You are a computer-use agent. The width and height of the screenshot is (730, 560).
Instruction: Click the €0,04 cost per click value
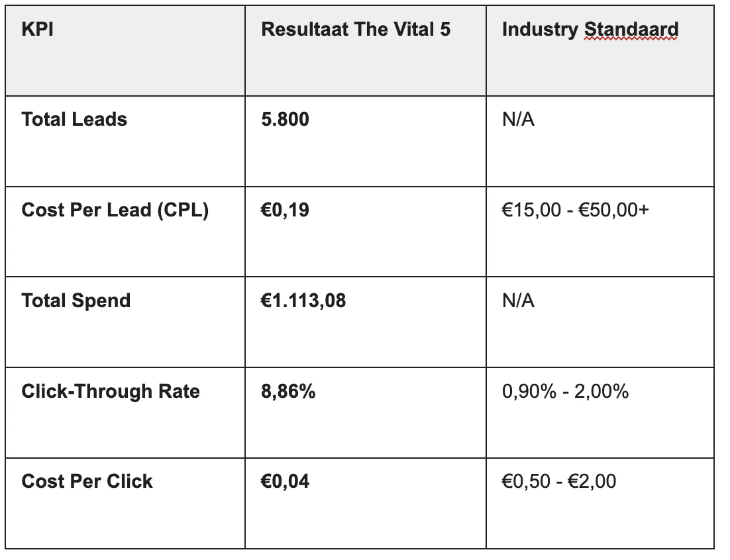(285, 481)
